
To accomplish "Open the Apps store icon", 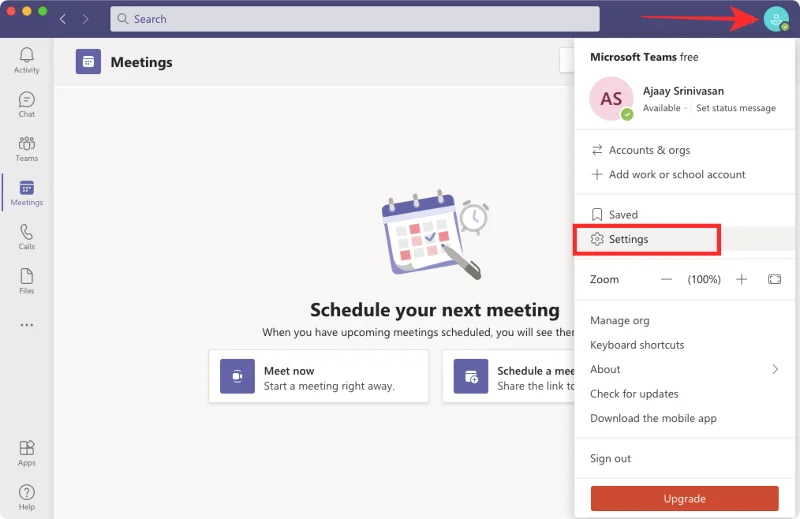I will pos(27,452).
